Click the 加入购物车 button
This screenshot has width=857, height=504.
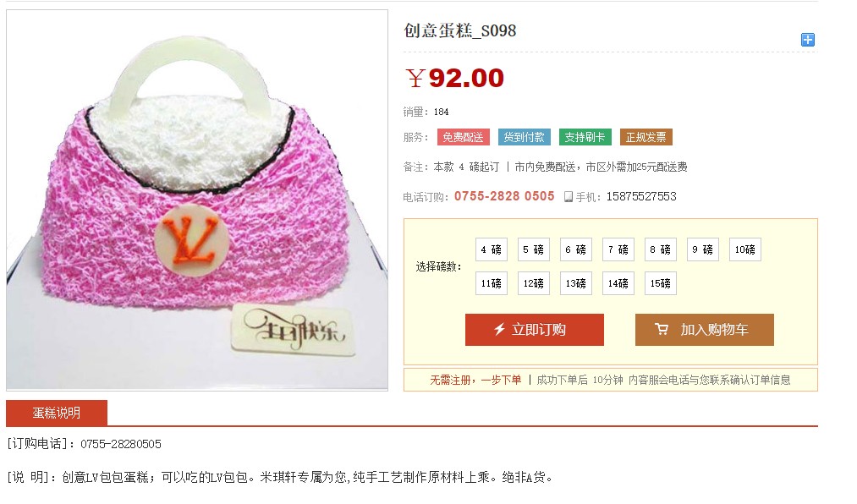pos(705,330)
